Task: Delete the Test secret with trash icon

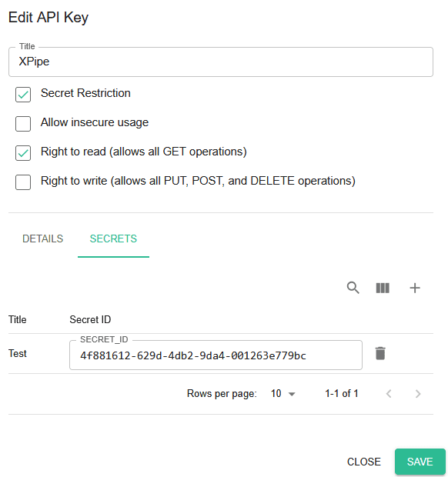Action: (x=380, y=353)
